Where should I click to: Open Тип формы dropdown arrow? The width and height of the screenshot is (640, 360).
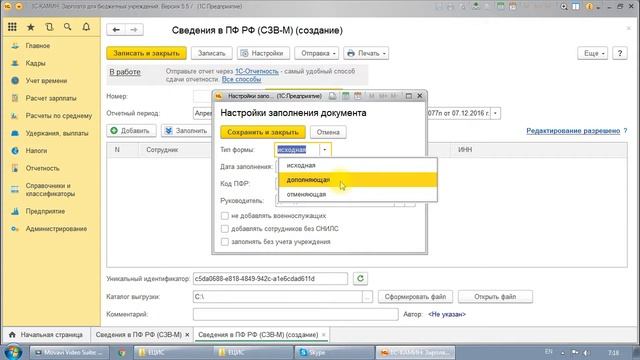(324, 150)
